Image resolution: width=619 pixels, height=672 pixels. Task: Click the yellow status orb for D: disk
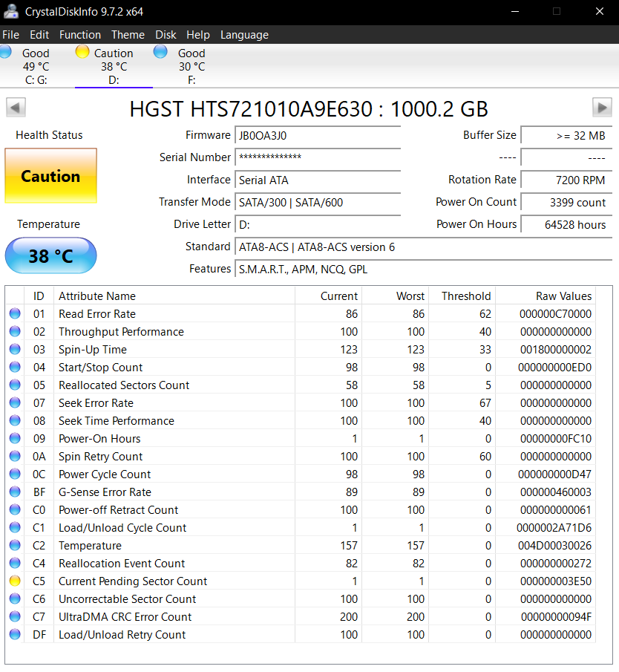(82, 52)
